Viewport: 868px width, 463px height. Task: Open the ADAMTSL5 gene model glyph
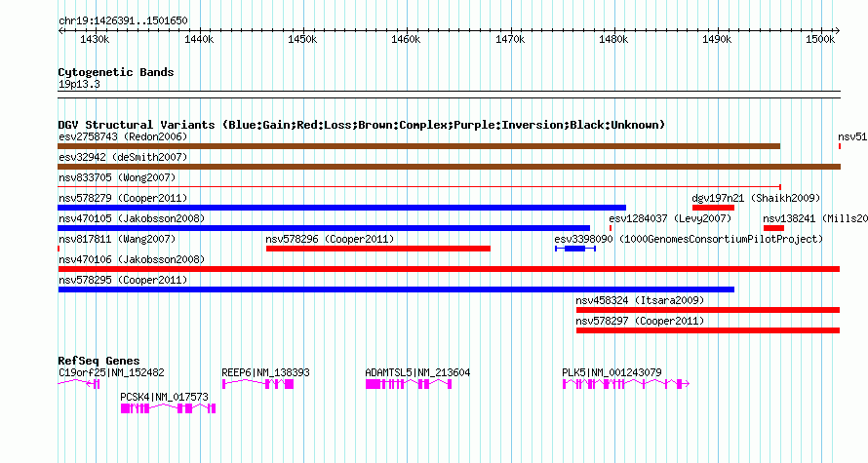pyautogui.click(x=409, y=384)
